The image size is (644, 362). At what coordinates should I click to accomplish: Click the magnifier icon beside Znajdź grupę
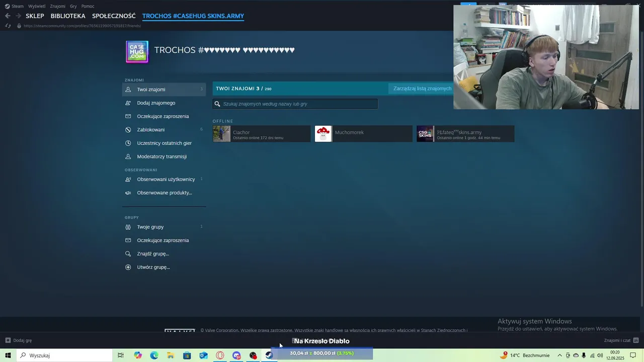point(128,253)
